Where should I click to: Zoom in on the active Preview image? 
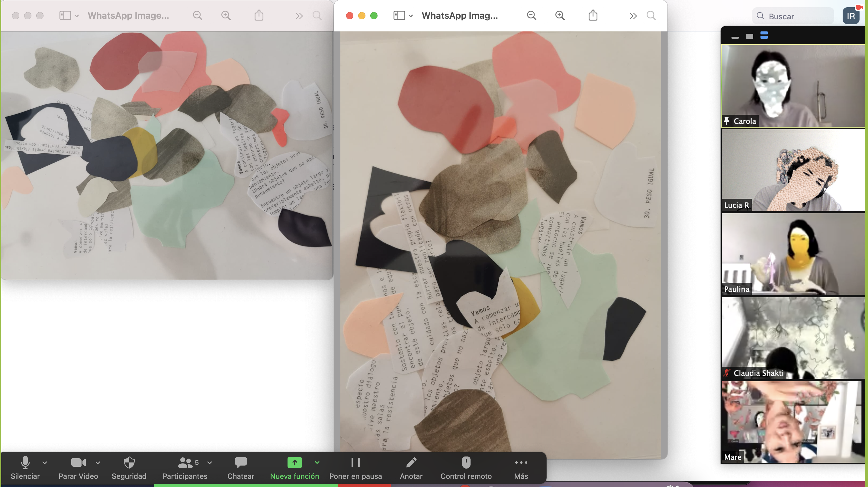(560, 15)
